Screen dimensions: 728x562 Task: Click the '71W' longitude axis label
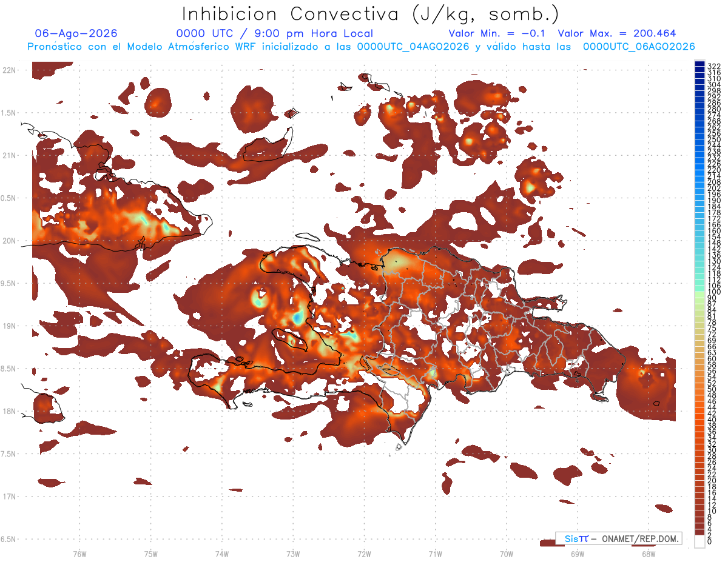(x=436, y=554)
